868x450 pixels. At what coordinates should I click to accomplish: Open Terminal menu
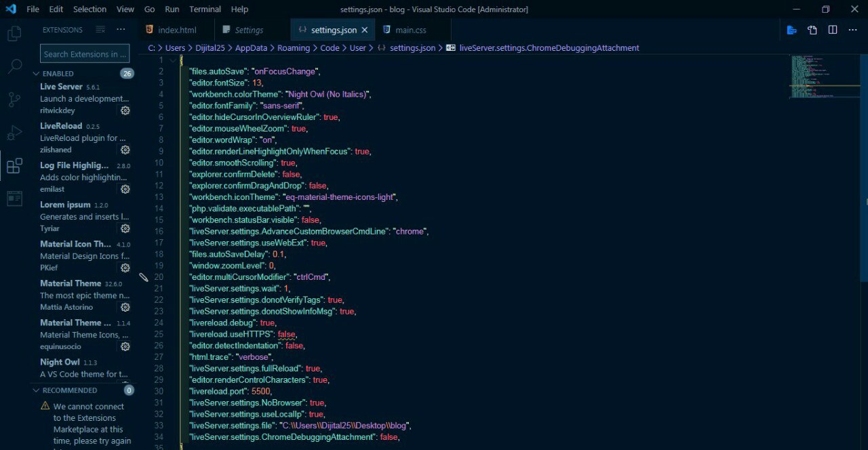click(205, 9)
